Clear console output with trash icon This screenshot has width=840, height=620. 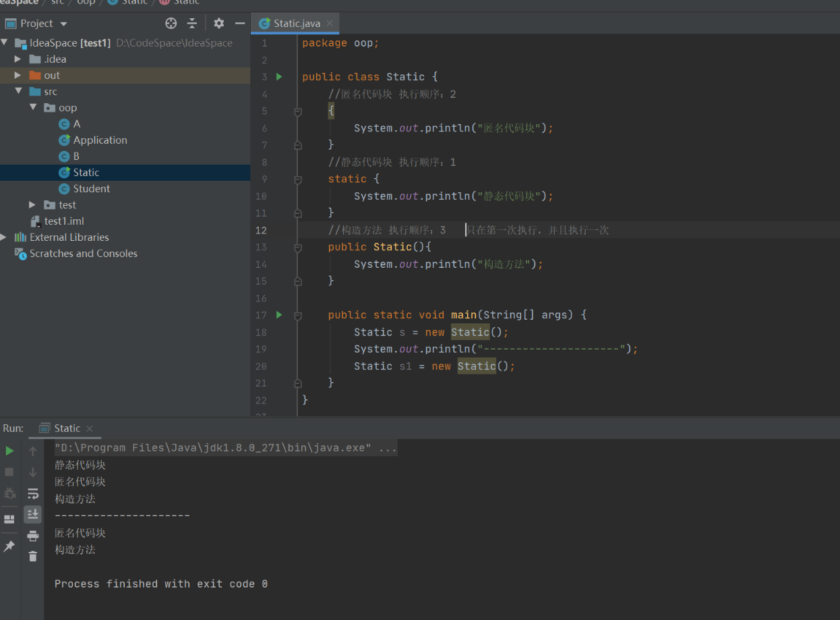coord(32,557)
